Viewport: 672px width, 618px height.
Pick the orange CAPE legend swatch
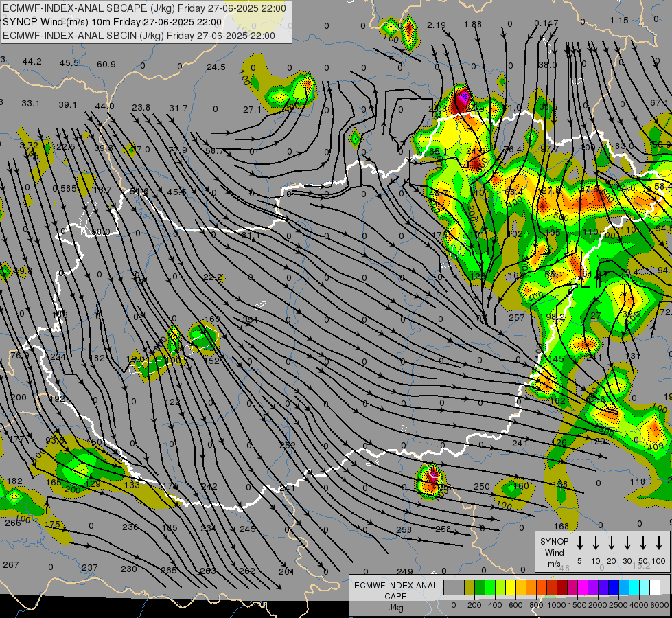(531, 588)
